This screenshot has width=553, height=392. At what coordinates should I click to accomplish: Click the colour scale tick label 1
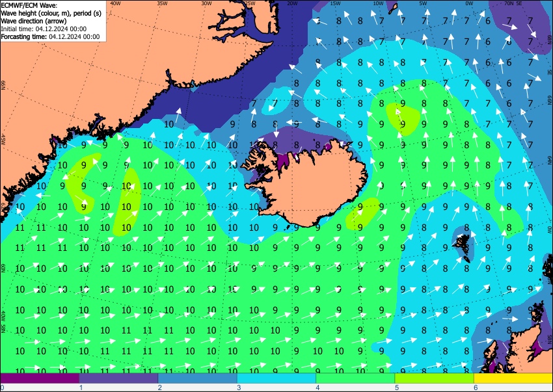click(81, 388)
